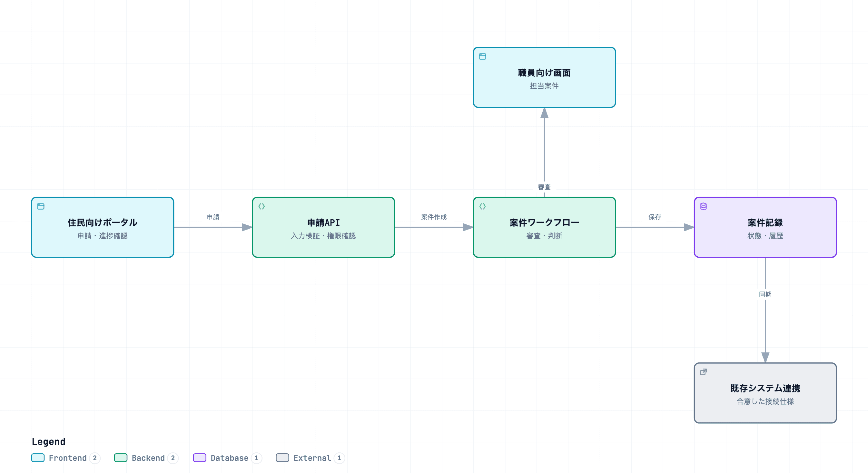The image size is (868, 474).
Task: Click the external link icon on 既存システム連携 node
Action: [704, 372]
